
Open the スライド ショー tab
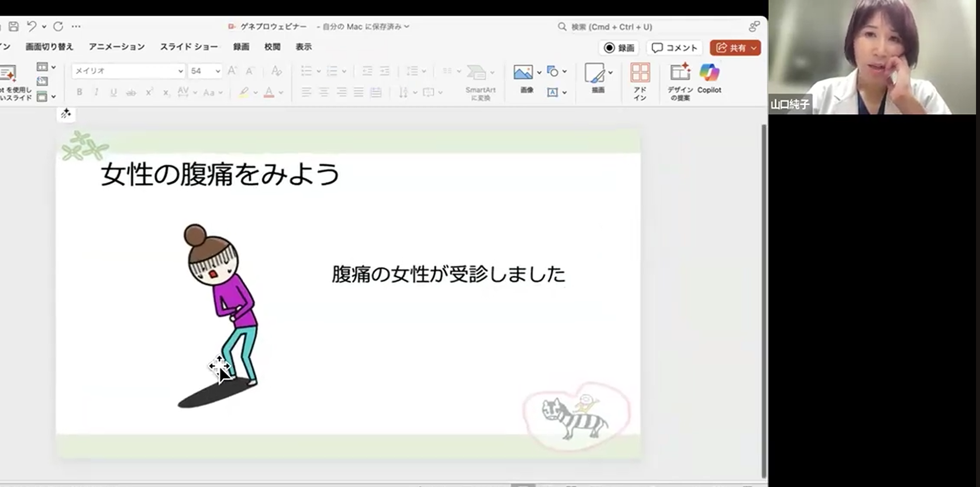click(x=189, y=47)
